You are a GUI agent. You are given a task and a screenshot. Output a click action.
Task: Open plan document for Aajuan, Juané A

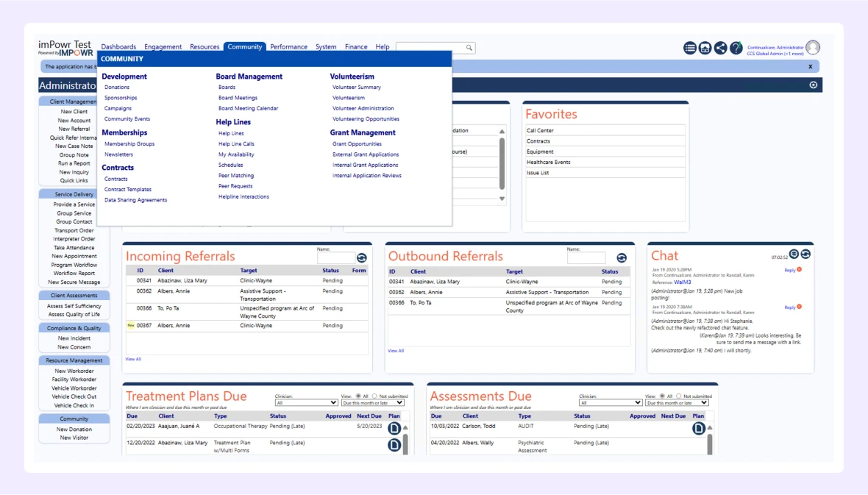(394, 429)
